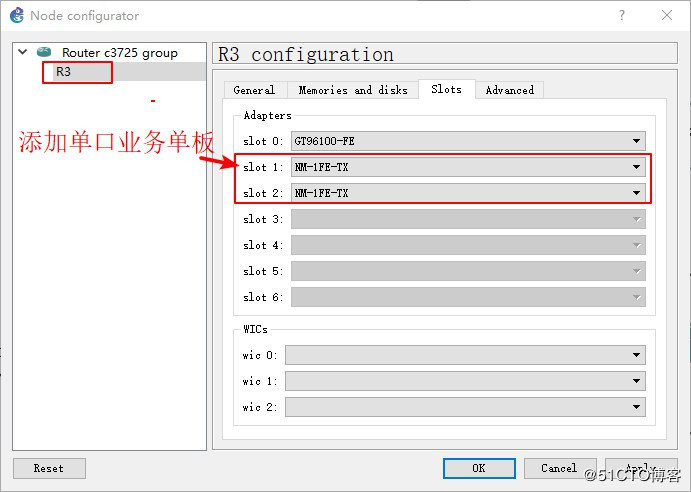Open wic 1 dropdown
691x492 pixels.
tap(465, 381)
